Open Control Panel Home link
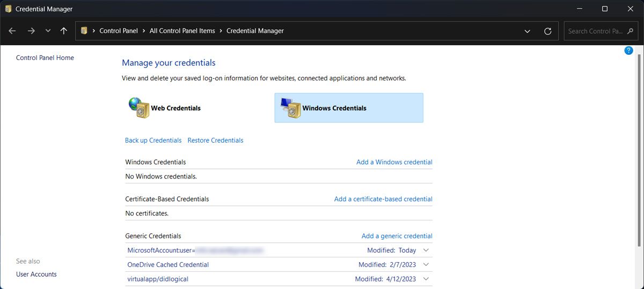 coord(45,58)
